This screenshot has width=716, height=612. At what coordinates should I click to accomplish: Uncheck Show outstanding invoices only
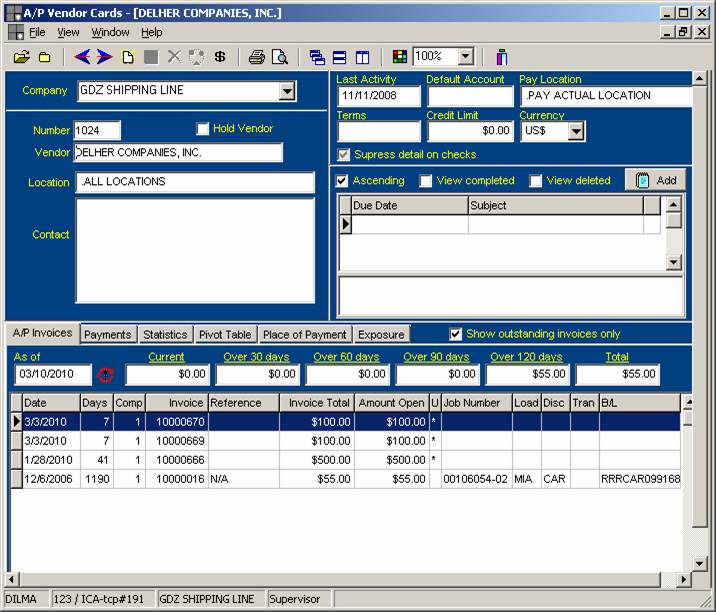click(456, 334)
